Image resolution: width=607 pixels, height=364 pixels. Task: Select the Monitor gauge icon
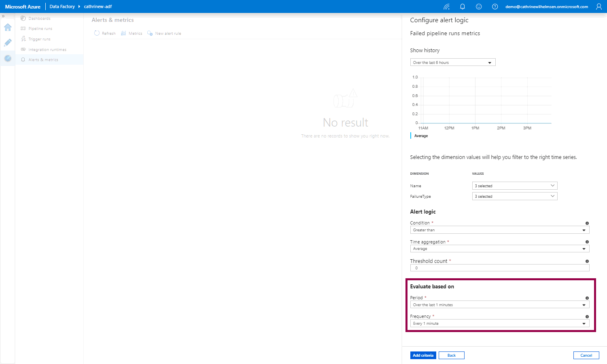[x=8, y=59]
